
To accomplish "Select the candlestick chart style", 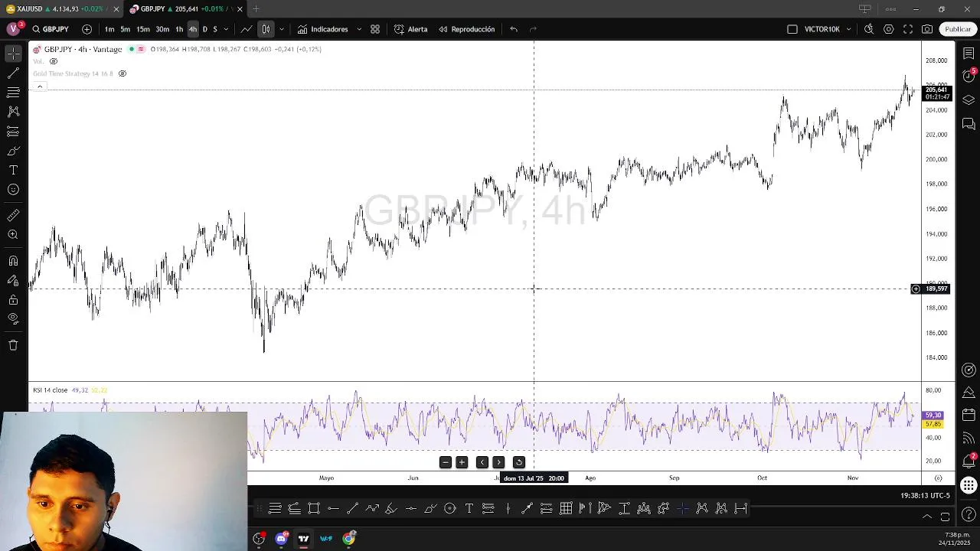I will (266, 29).
